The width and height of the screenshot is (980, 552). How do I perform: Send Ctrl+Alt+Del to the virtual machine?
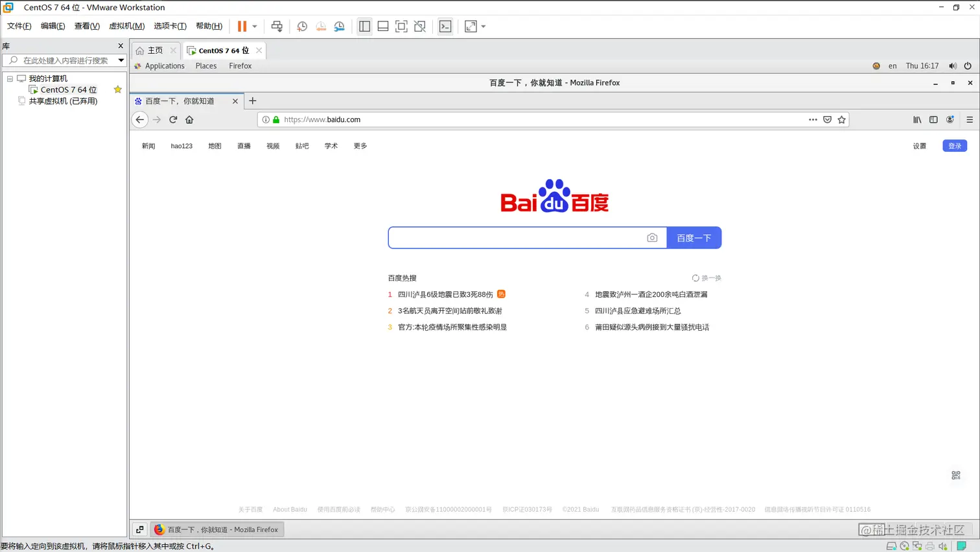277,27
